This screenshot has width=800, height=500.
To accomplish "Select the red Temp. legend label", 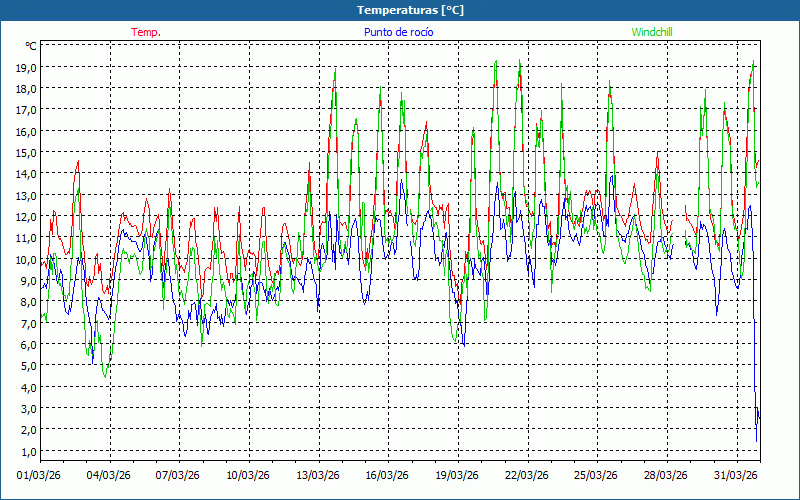I will pyautogui.click(x=146, y=32).
